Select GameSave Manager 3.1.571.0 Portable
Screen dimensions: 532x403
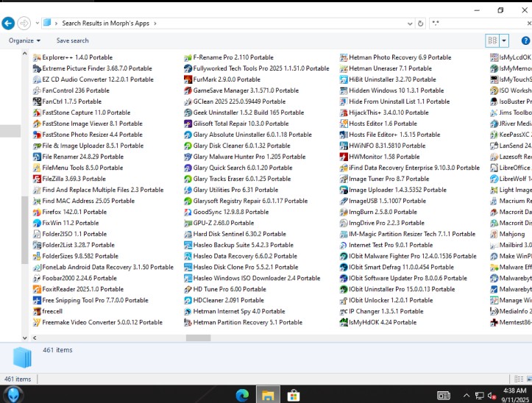[x=241, y=90]
